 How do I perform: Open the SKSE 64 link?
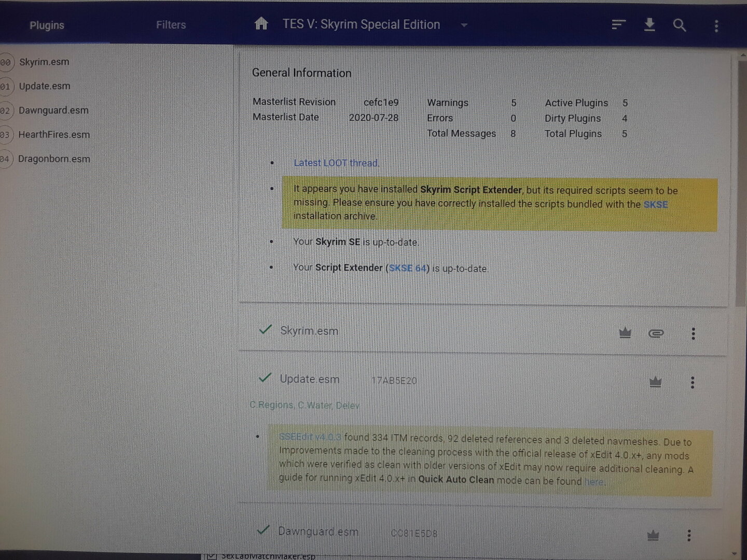pyautogui.click(x=408, y=268)
